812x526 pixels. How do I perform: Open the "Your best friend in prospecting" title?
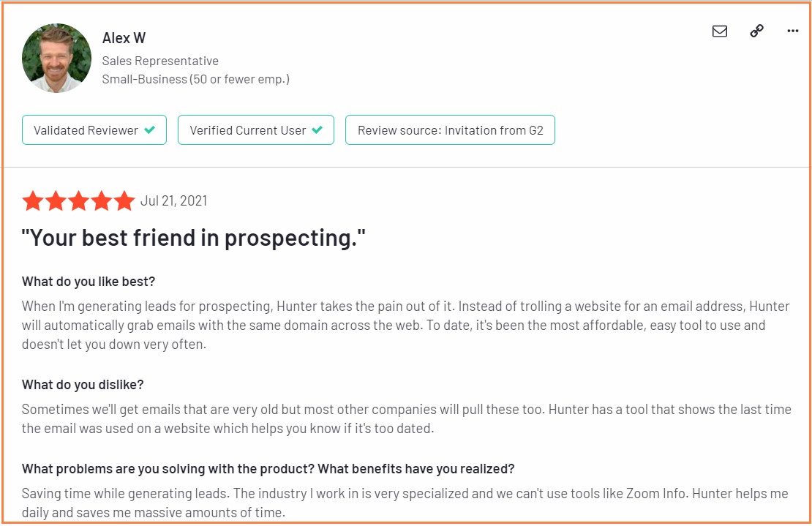point(194,238)
